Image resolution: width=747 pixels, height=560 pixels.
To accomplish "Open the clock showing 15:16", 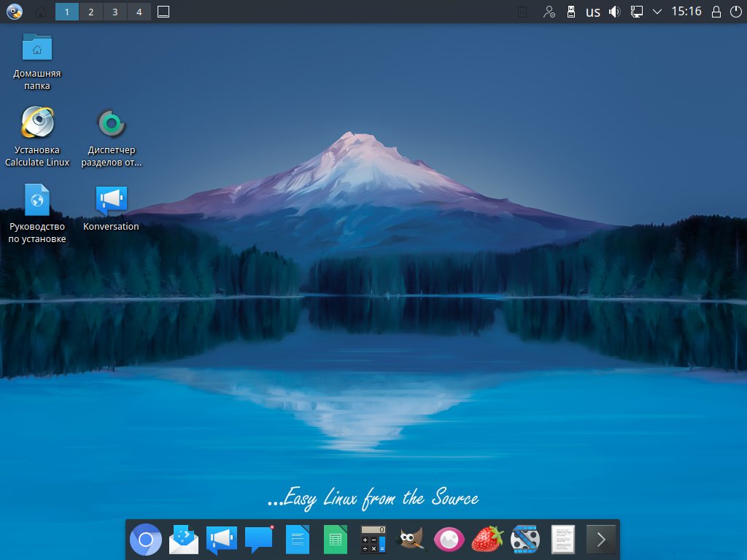I will [686, 12].
